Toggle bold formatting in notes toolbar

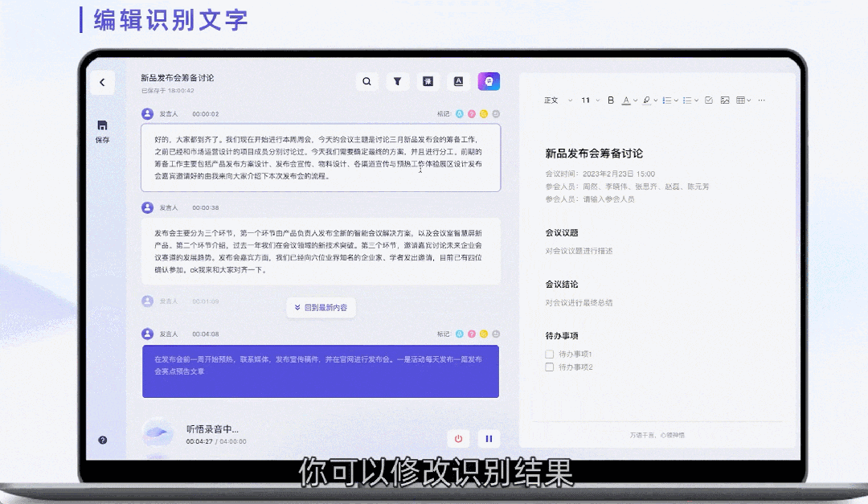point(611,100)
